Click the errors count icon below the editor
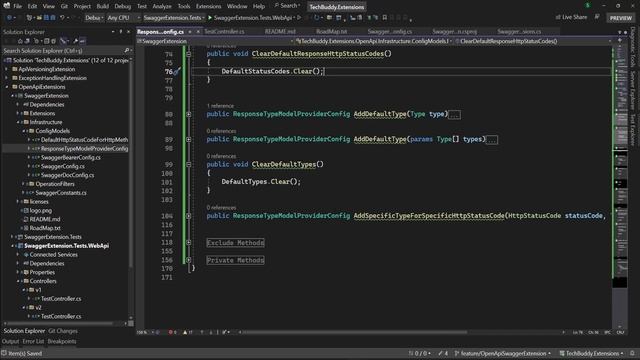This screenshot has width=640, height=360. coord(172,332)
